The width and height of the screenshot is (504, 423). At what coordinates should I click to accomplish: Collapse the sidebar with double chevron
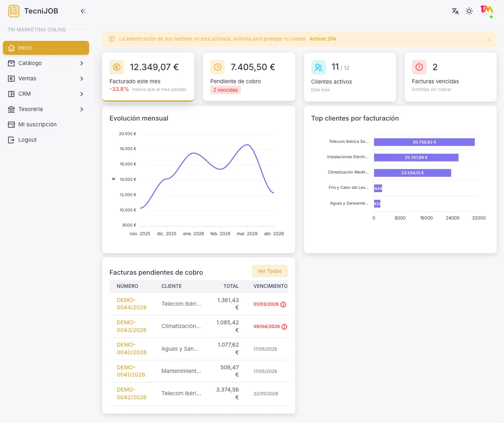[x=83, y=11]
